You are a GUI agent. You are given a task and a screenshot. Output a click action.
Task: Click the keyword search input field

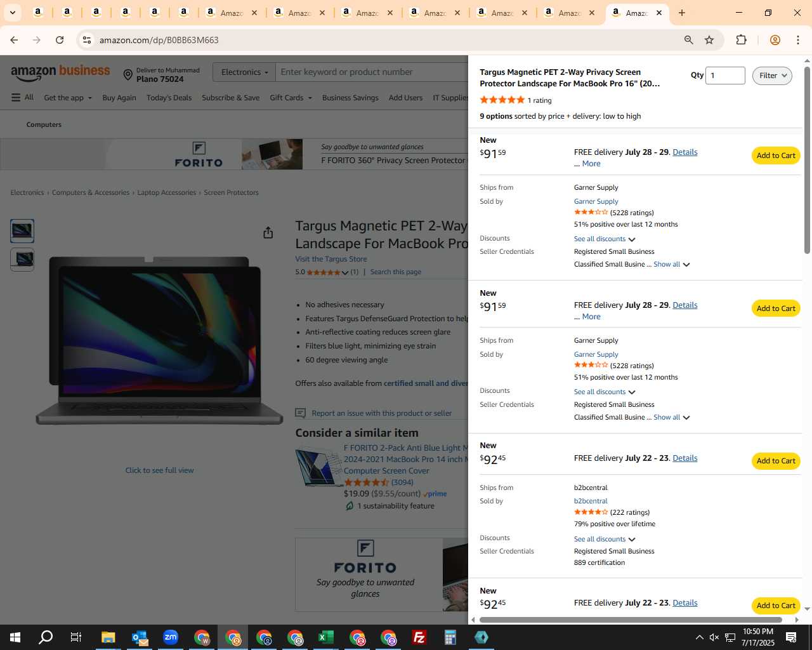tap(373, 72)
